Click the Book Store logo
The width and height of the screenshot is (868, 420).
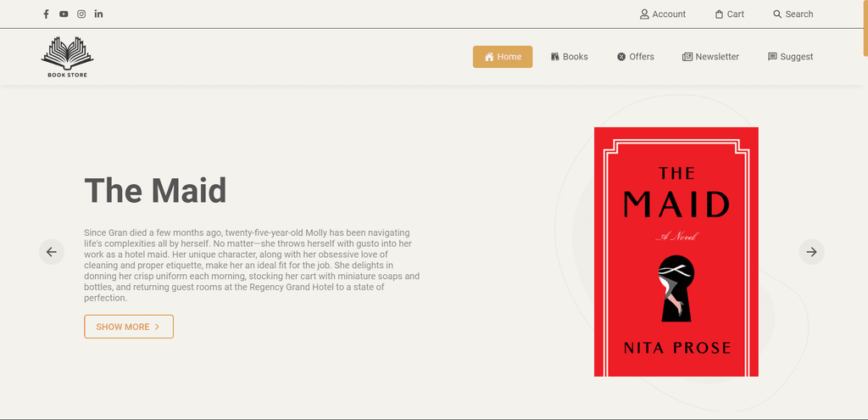pos(67,57)
